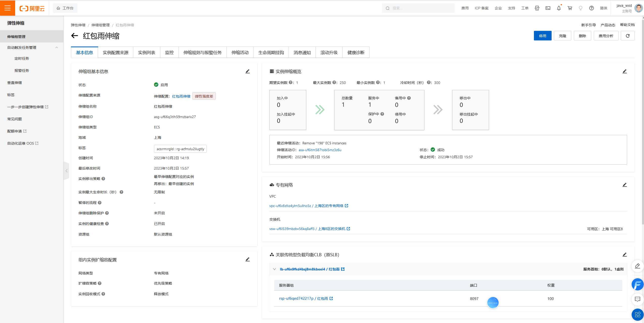This screenshot has width=644, height=323.
Task: Open scaling activity ID asa-uf6itm587tobi5mz3z6u link
Action: coord(320,150)
